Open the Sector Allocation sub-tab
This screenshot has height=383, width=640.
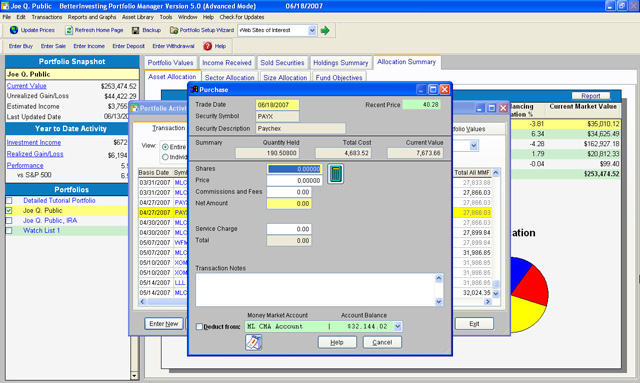click(x=229, y=78)
